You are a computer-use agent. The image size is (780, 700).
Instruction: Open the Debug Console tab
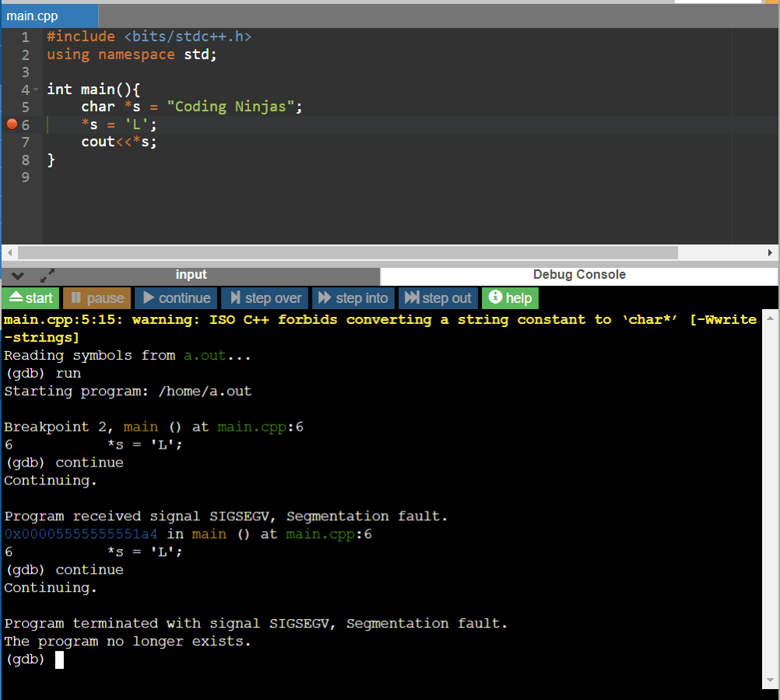(578, 275)
